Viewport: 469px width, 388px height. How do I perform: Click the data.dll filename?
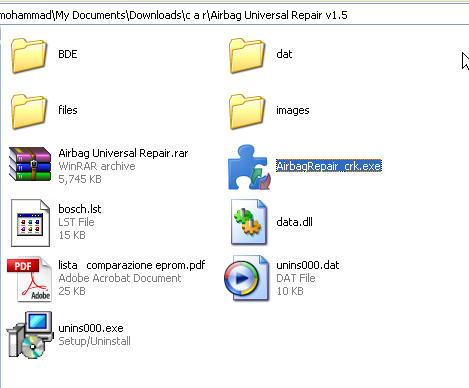pyautogui.click(x=294, y=222)
